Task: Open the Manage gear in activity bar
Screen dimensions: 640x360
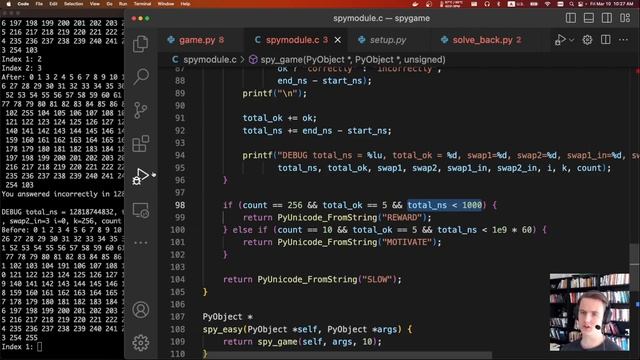Action: (x=140, y=343)
